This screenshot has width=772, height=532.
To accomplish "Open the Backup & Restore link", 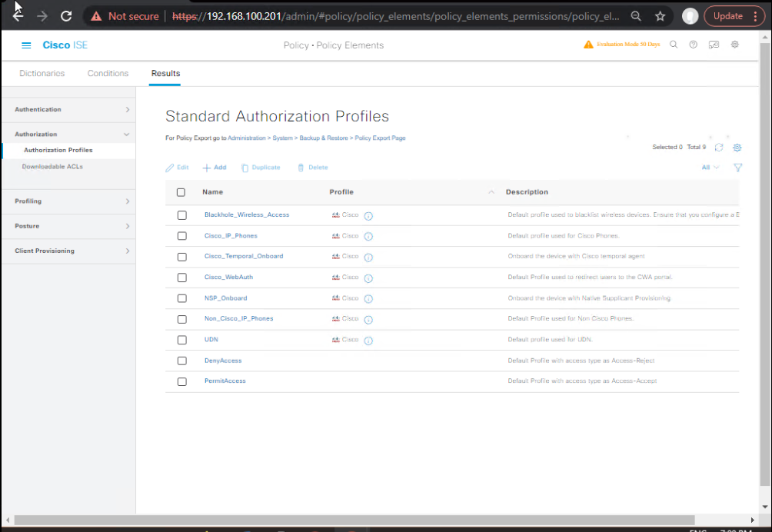I will (324, 138).
